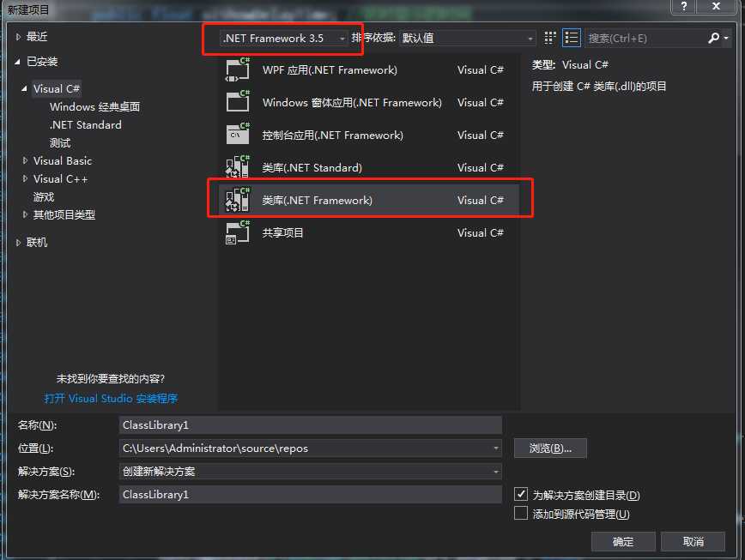
Task: Select WPF 应用(.NET Framework) template
Action: tap(369, 69)
